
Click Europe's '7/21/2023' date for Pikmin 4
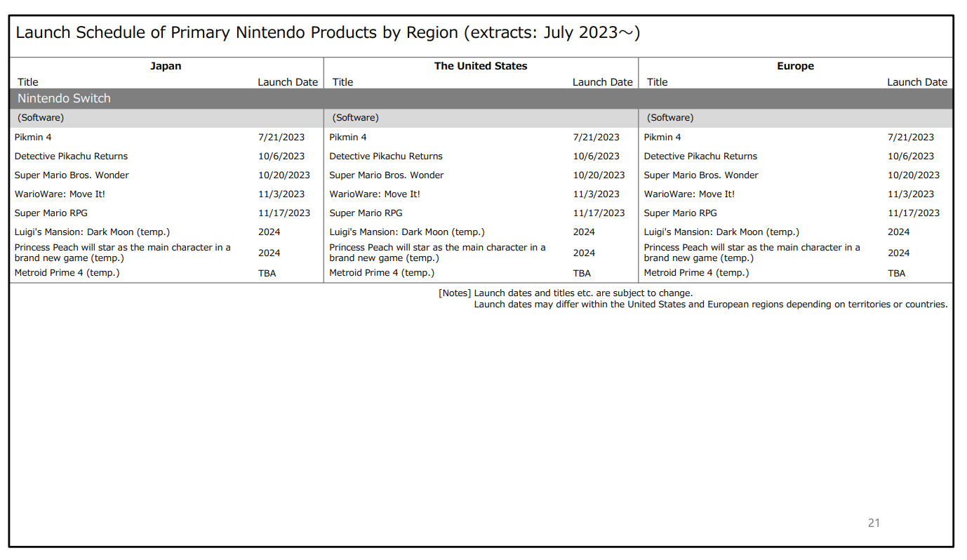pos(911,138)
